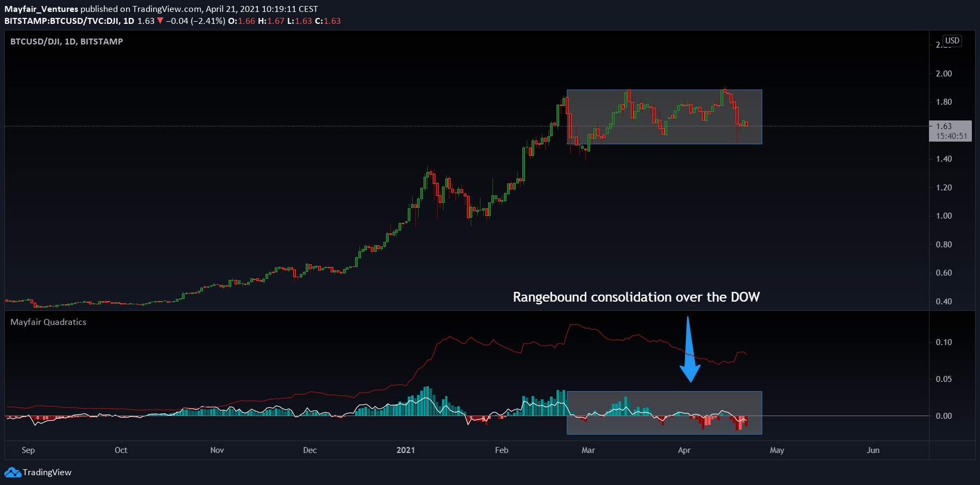
Task: Click the Apr label on time axis
Action: [684, 450]
